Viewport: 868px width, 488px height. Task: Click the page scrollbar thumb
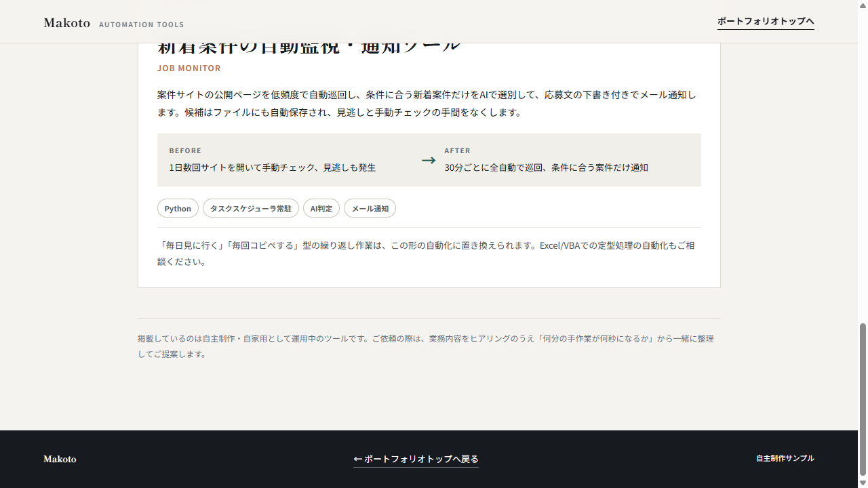(863, 400)
